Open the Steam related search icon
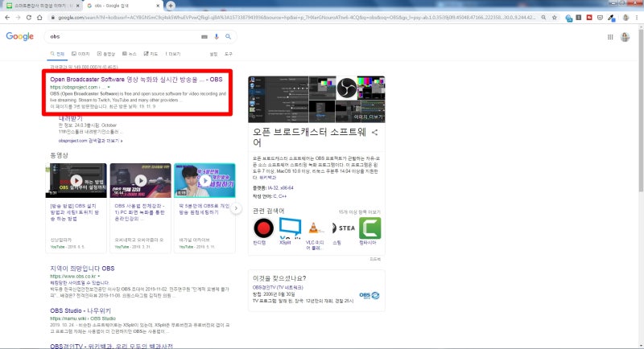644x349 pixels. [344, 228]
